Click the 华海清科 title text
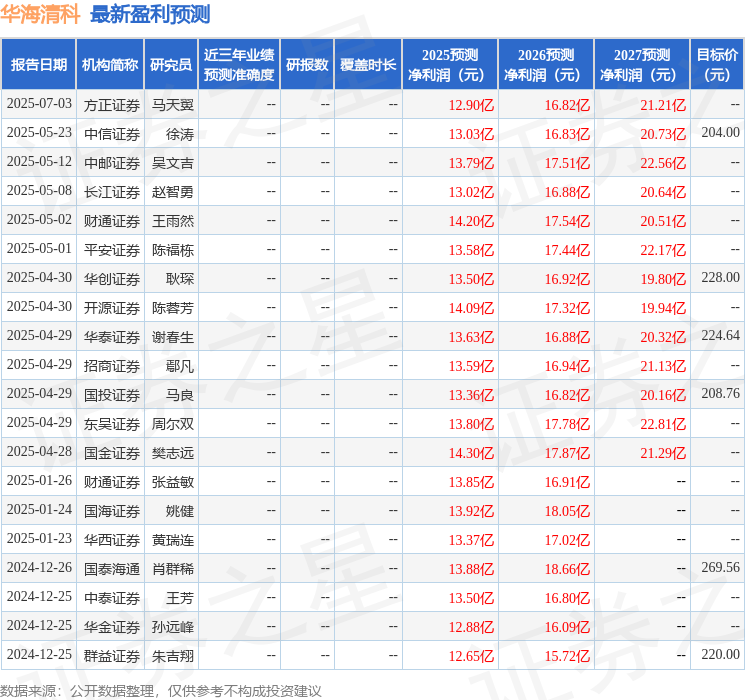The height and width of the screenshot is (700, 745). click(x=40, y=14)
